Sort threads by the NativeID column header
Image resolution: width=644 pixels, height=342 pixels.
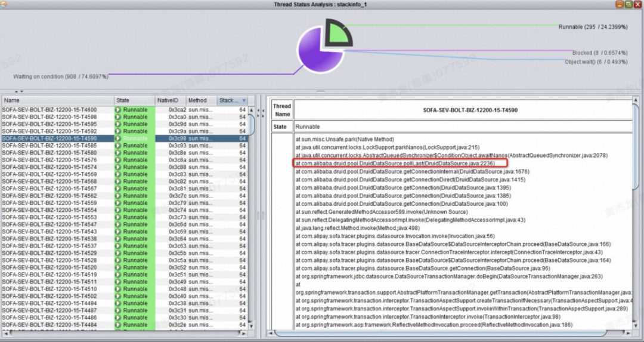[x=170, y=100]
